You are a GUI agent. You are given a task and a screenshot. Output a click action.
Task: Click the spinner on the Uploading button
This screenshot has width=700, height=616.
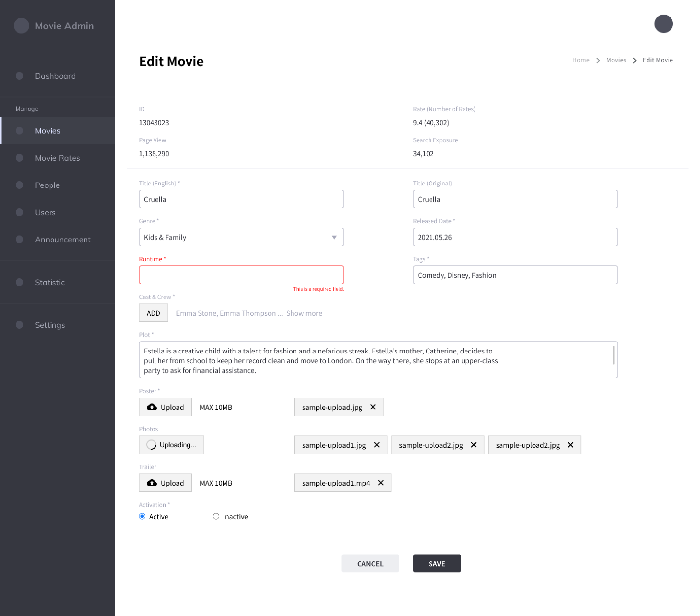click(x=151, y=444)
